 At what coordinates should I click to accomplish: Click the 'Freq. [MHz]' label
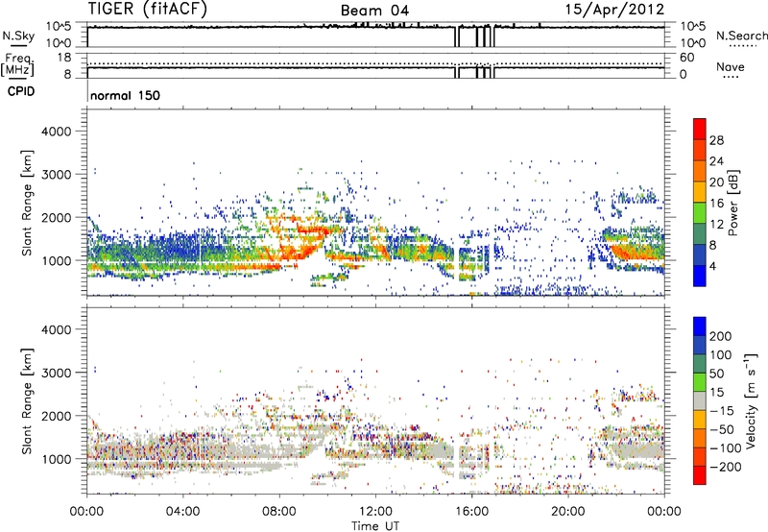tap(17, 65)
